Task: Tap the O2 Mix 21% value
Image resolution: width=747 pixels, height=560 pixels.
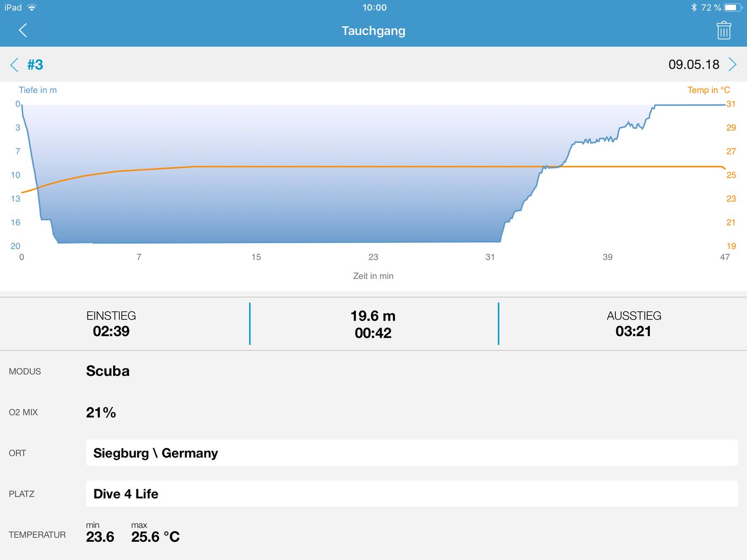Action: [101, 412]
